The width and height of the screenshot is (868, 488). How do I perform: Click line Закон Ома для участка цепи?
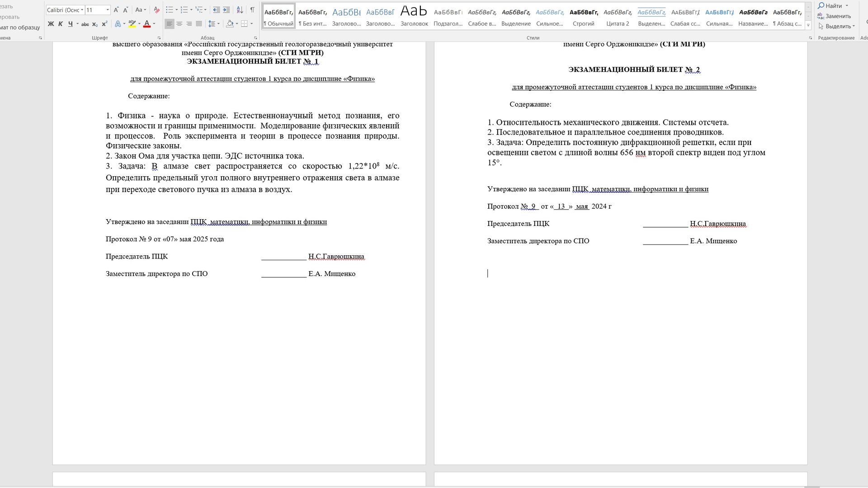pos(205,156)
